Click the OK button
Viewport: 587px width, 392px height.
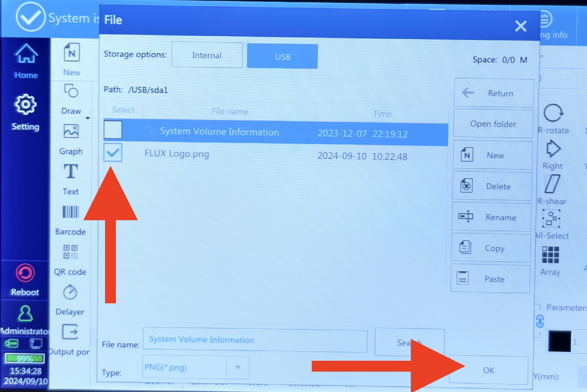[x=488, y=370]
